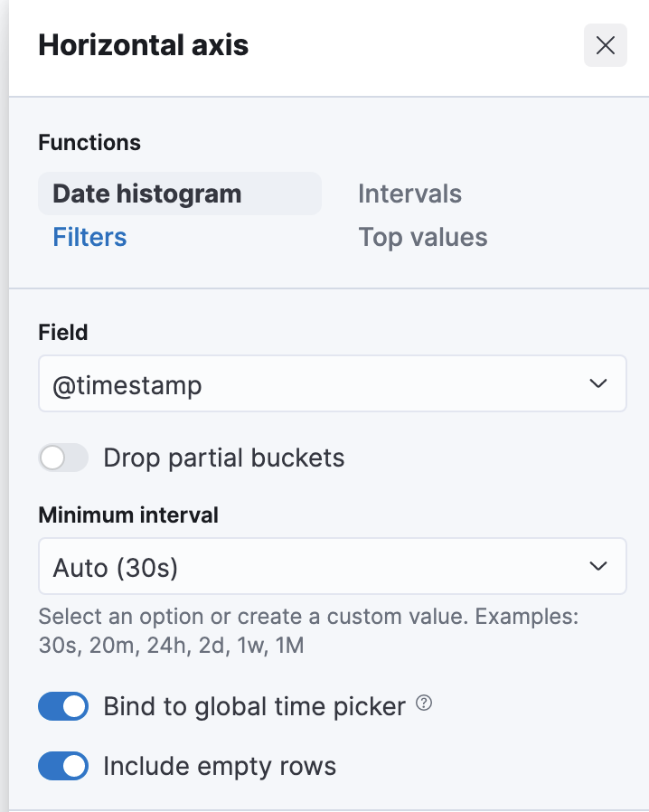Click the Minimum interval field label
Viewport: 649px width, 812px height.
128,515
